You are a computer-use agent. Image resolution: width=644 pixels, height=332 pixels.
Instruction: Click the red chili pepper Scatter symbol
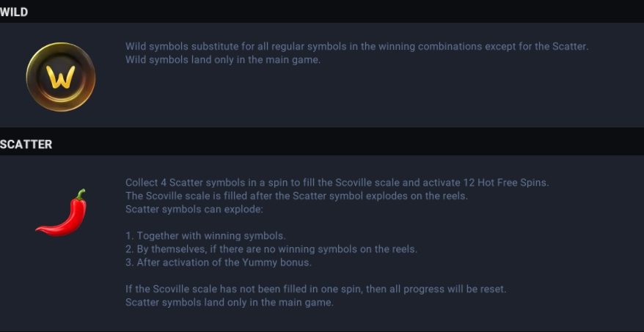tap(61, 213)
